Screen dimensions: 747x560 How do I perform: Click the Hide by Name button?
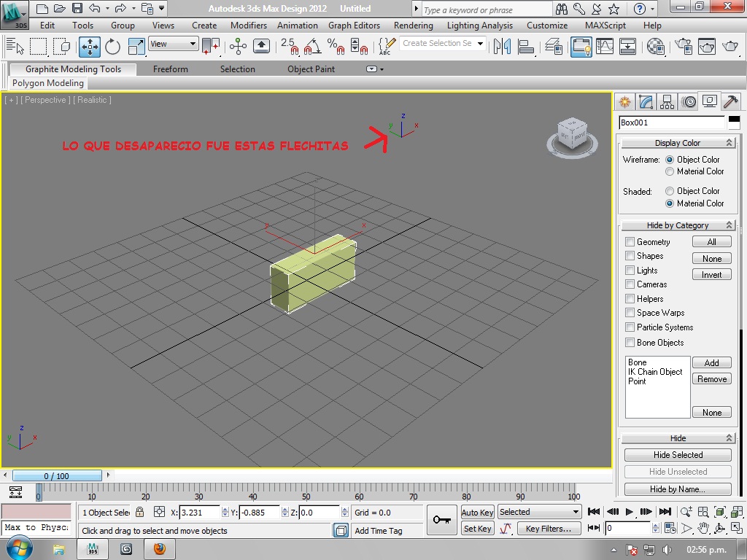(678, 489)
